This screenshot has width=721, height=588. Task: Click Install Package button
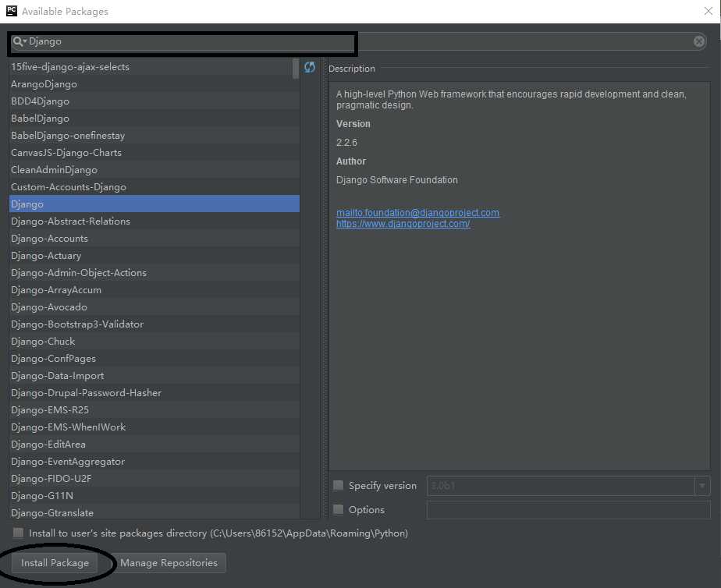[x=55, y=563]
